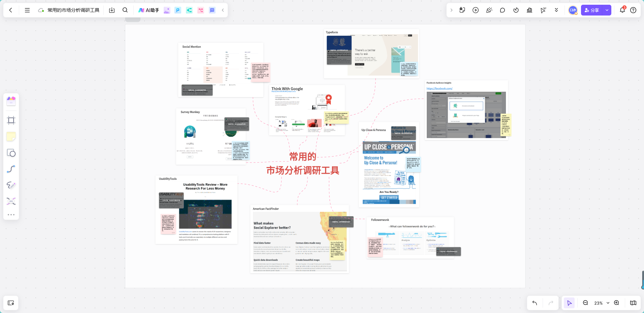
Task: Open the page list panel icon
Action: tap(11, 303)
